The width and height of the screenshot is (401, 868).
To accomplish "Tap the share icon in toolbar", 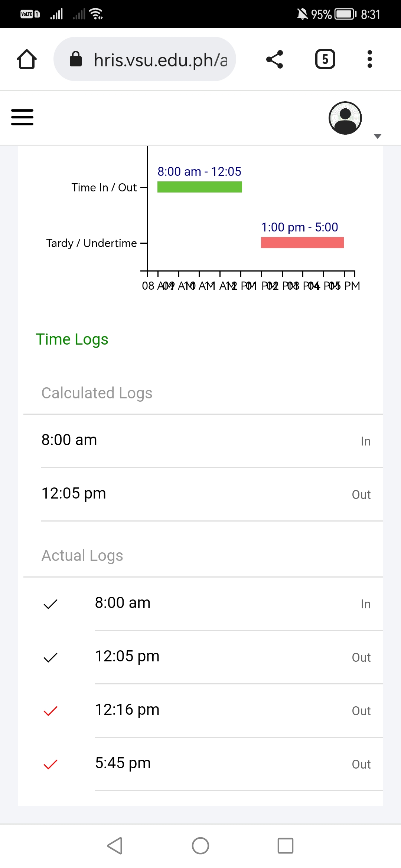I will 275,59.
